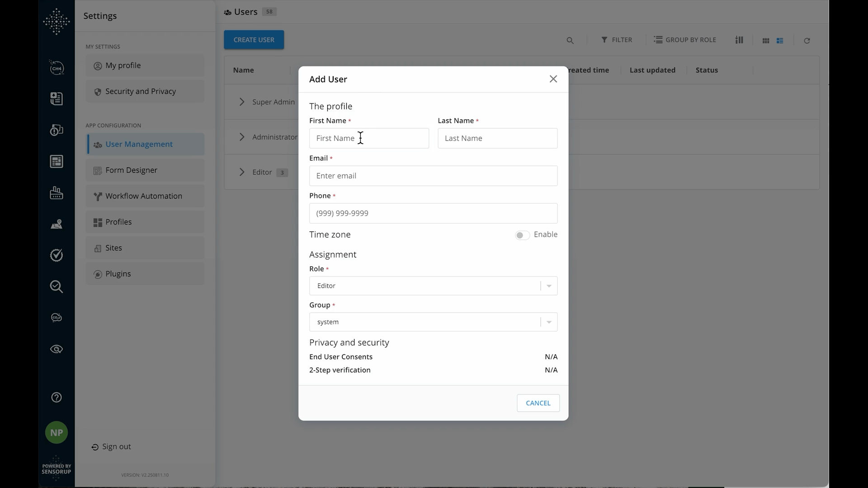The height and width of the screenshot is (488, 868).
Task: Open the help question mark icon
Action: coord(56,397)
